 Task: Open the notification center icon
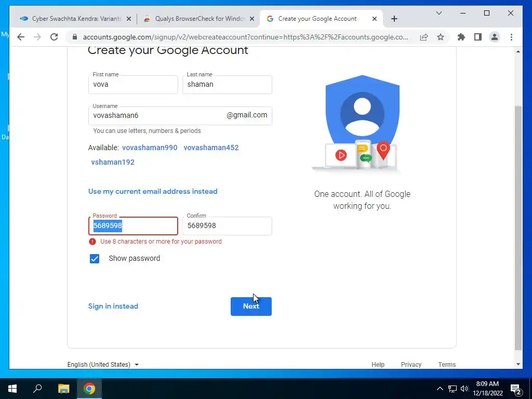point(516,389)
